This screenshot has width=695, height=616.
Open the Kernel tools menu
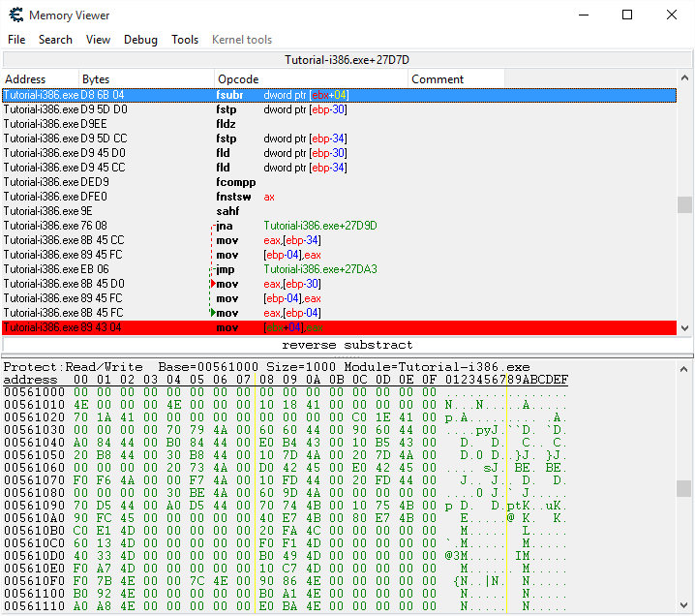click(242, 40)
